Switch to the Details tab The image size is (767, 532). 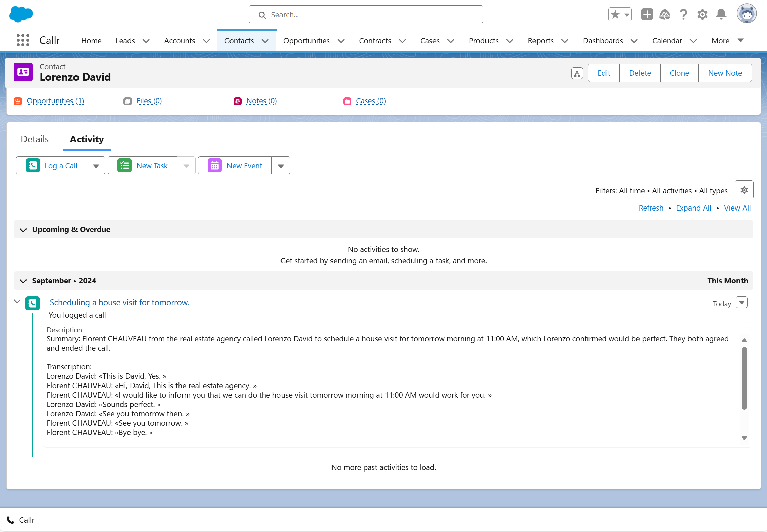pos(35,139)
